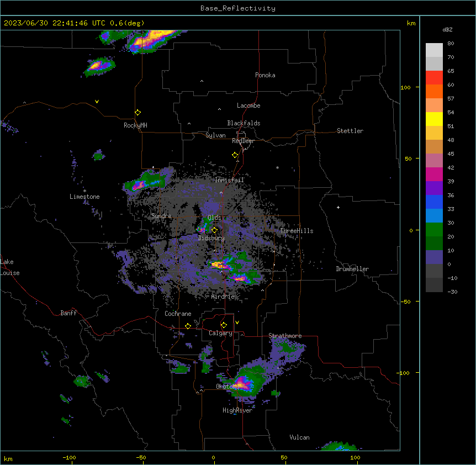The image size is (476, 465).
Task: Click the Strathmore label
Action: 285,336
